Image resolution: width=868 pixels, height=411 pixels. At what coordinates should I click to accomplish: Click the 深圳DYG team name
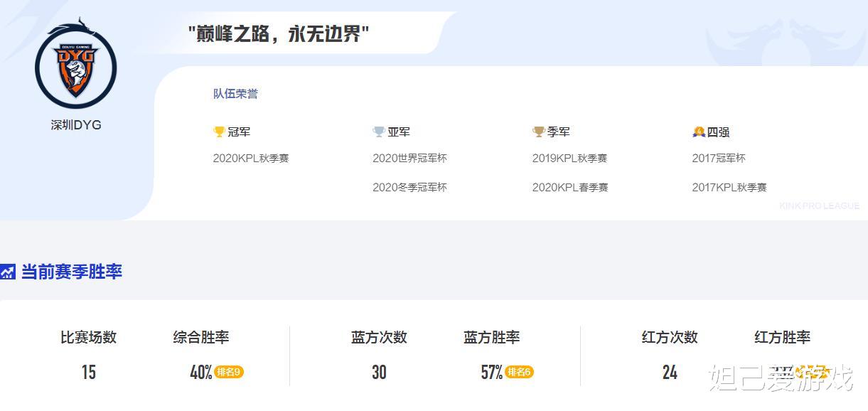[x=76, y=125]
